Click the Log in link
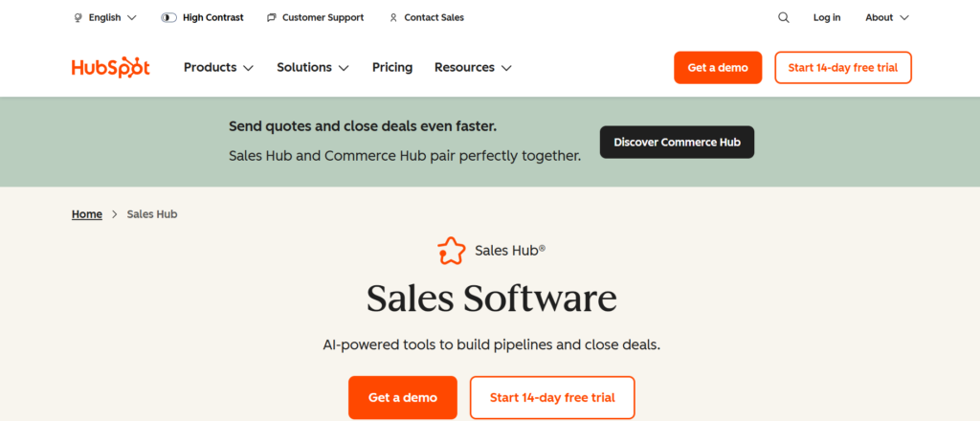Viewport: 980px width, 421px height. tap(827, 17)
